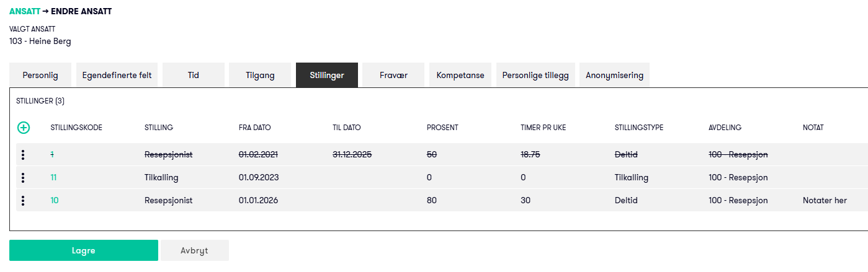Image resolution: width=868 pixels, height=272 pixels.
Task: Switch to the Personlig tab
Action: click(x=40, y=75)
